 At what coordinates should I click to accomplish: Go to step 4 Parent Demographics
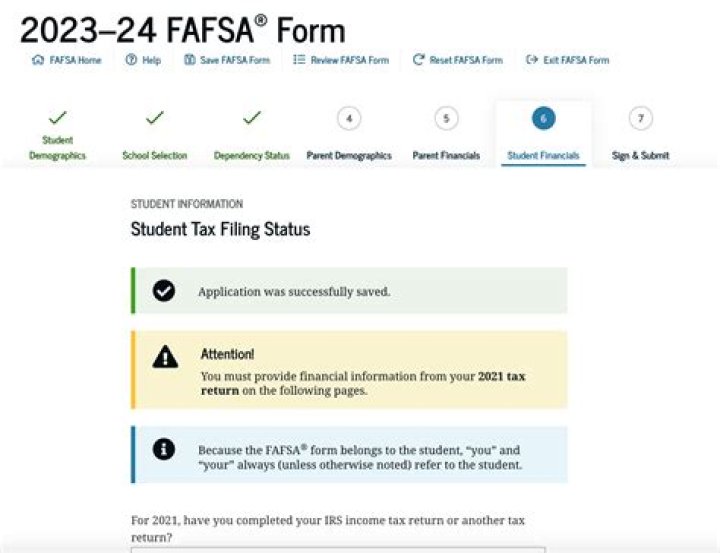pyautogui.click(x=348, y=119)
